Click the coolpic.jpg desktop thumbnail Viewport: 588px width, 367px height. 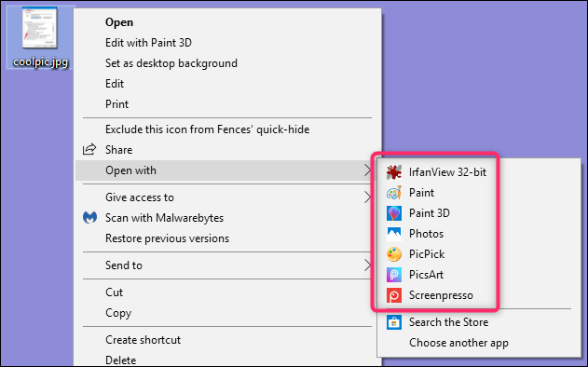[39, 27]
